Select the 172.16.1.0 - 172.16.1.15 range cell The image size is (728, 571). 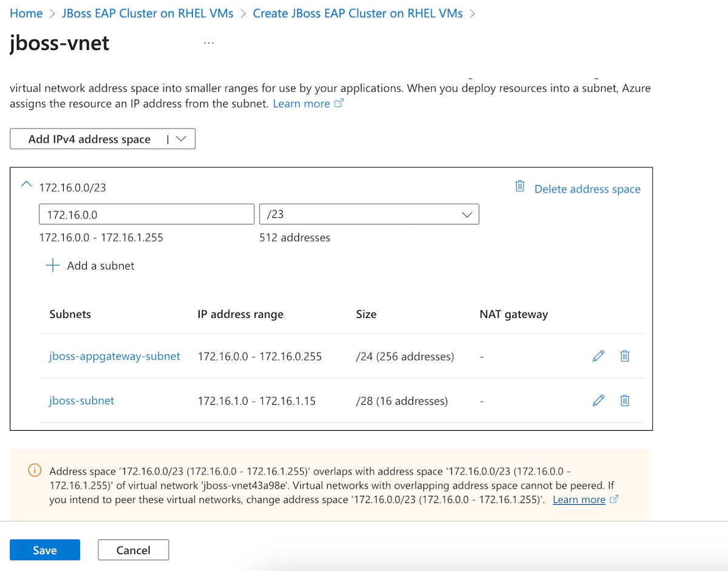pyautogui.click(x=257, y=400)
